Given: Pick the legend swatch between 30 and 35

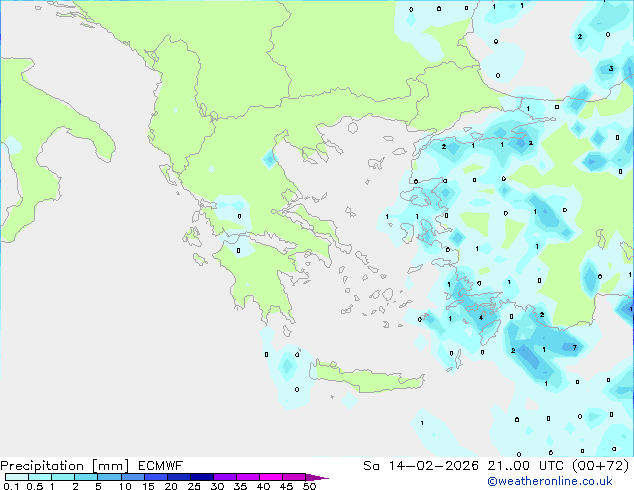Looking at the screenshot, I should [225, 477].
